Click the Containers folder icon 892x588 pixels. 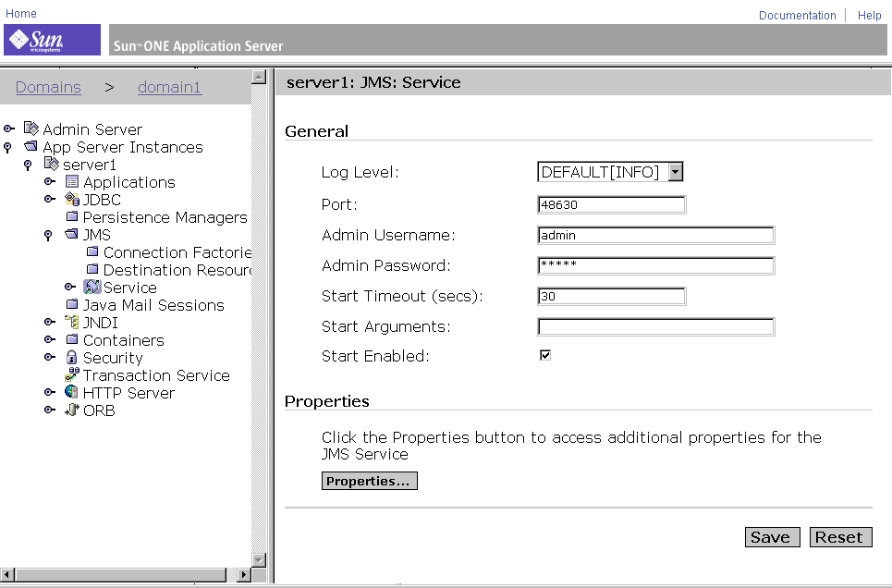click(72, 339)
